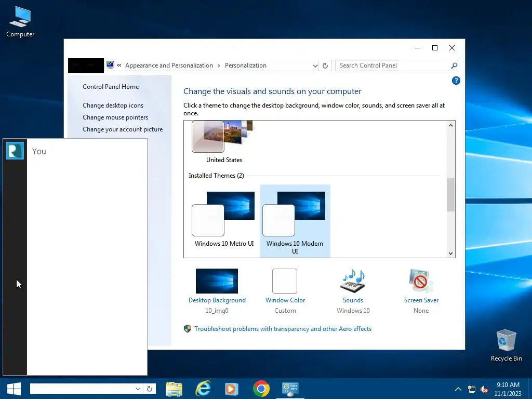Screen dimensions: 532x399
Task: Click the theme list scroll up arrow
Action: [x=450, y=125]
